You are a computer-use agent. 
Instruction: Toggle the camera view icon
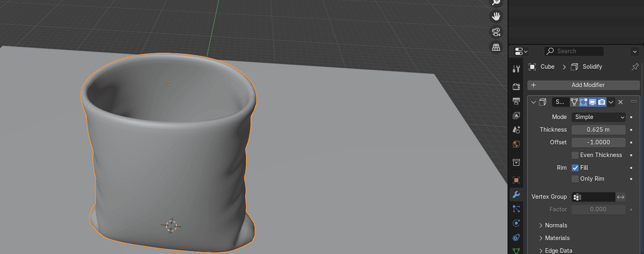point(496,32)
